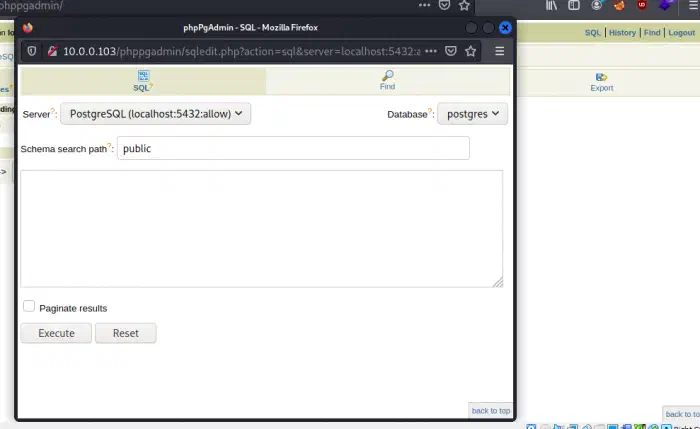
Task: Click the Firefox logo in popup title bar
Action: click(28, 28)
